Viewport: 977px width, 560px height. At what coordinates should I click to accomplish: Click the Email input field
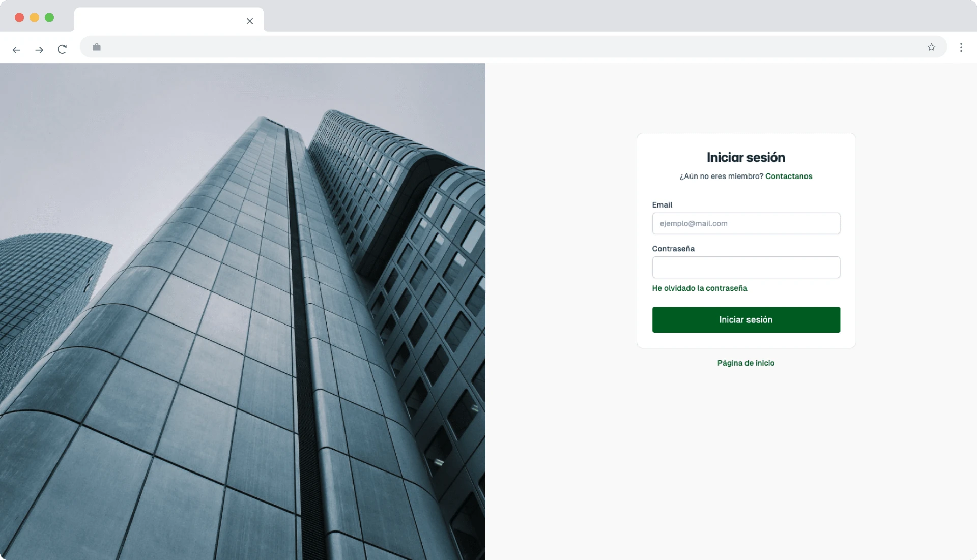(746, 224)
